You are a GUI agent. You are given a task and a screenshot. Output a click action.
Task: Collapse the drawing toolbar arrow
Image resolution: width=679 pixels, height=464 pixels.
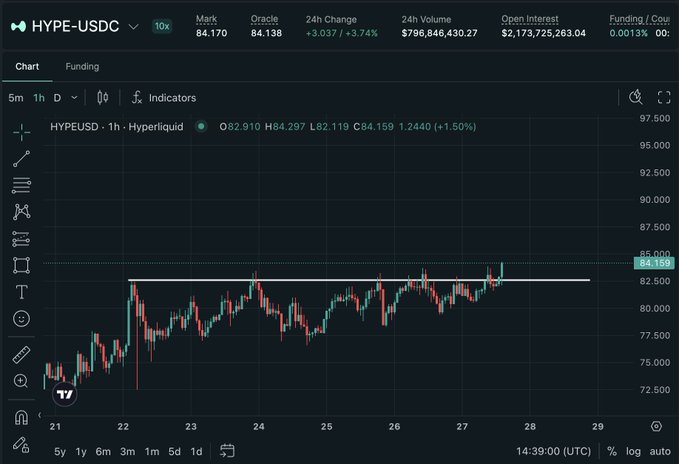click(39, 415)
